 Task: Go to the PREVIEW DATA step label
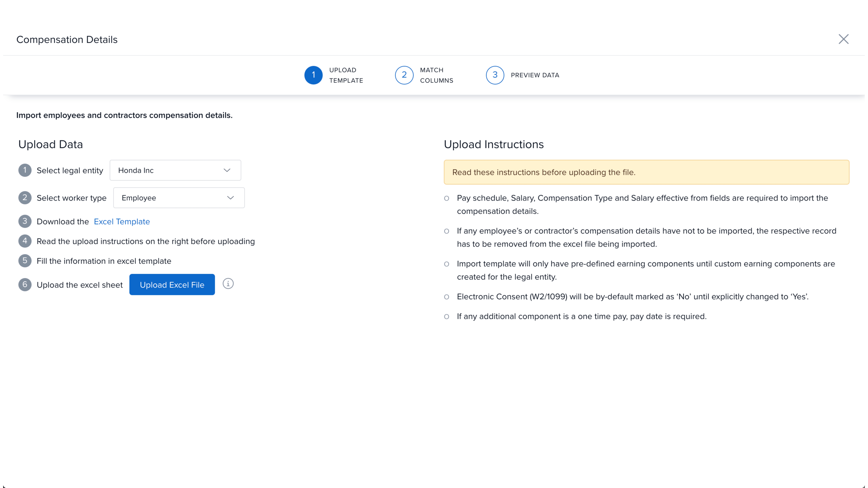pos(535,75)
